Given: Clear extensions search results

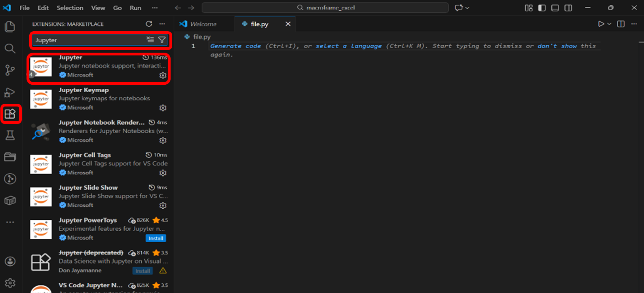Looking at the screenshot, I should click(150, 40).
